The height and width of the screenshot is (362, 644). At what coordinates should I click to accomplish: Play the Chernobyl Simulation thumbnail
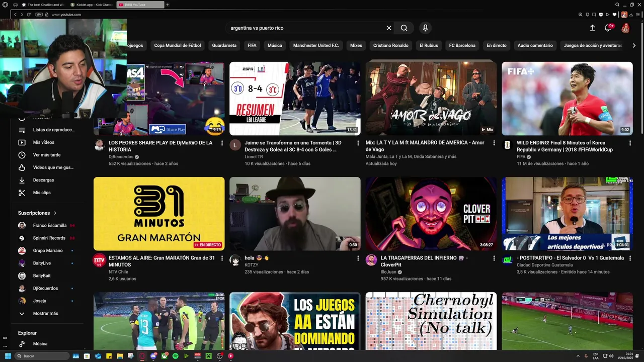431,321
